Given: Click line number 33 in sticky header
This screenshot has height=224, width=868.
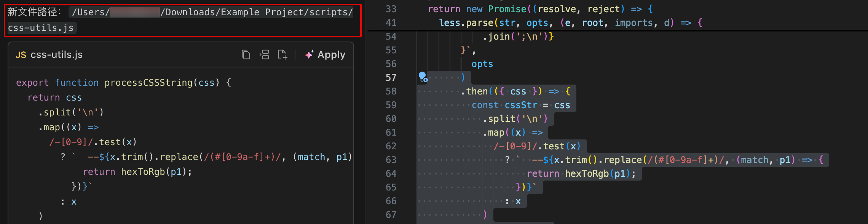Looking at the screenshot, I should point(391,9).
